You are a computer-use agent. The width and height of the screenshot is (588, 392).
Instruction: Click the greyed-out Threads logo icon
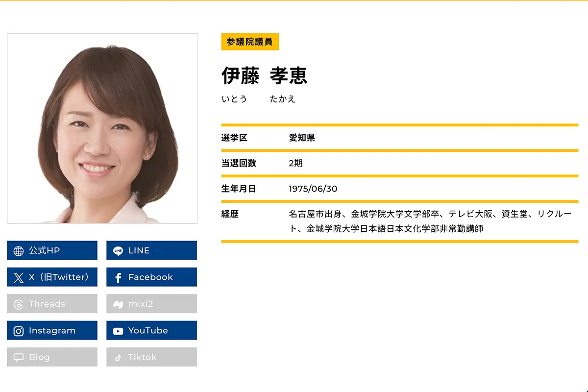click(19, 304)
